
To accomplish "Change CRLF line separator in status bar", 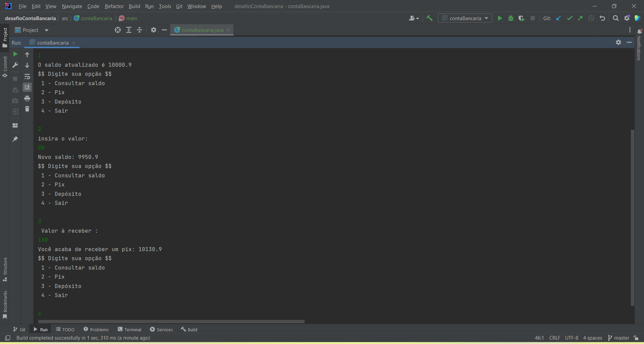I will coord(555,338).
